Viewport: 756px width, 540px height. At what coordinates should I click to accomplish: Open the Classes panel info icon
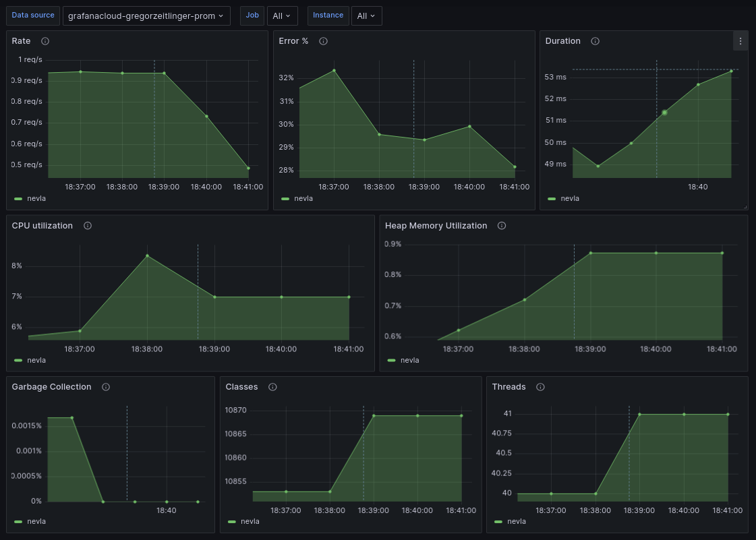click(272, 387)
